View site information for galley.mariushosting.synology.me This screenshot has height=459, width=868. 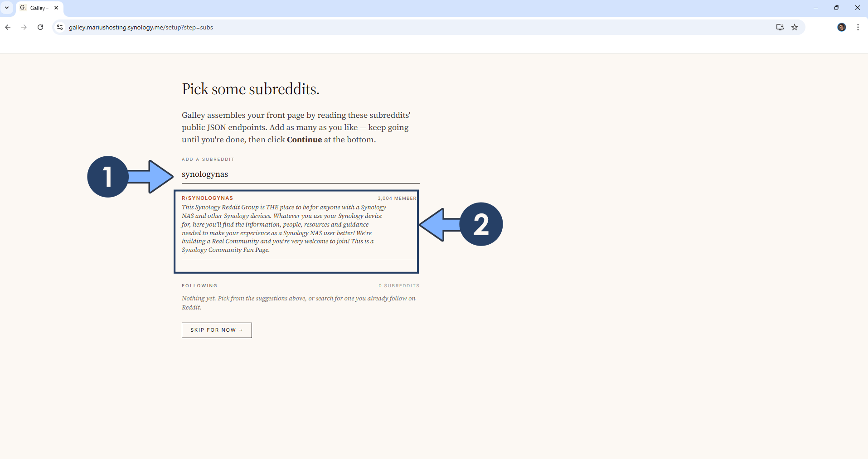(x=59, y=27)
